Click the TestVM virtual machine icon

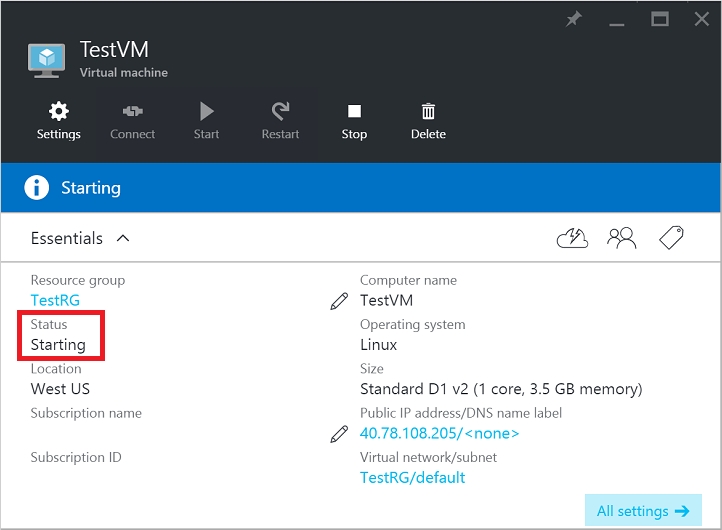coord(46,60)
